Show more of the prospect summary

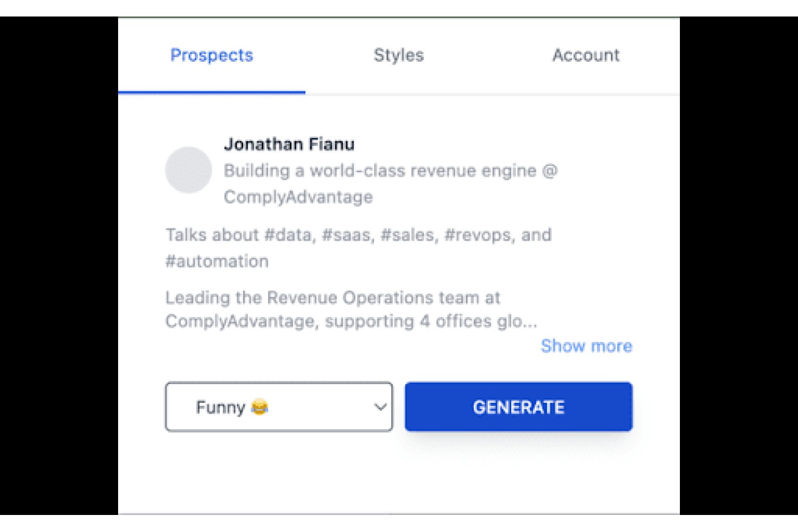(x=586, y=346)
